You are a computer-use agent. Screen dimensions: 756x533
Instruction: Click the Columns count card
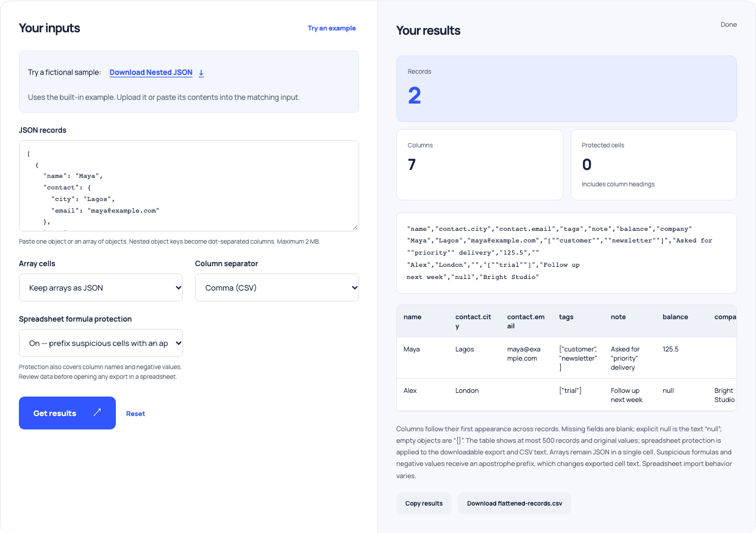(x=480, y=164)
